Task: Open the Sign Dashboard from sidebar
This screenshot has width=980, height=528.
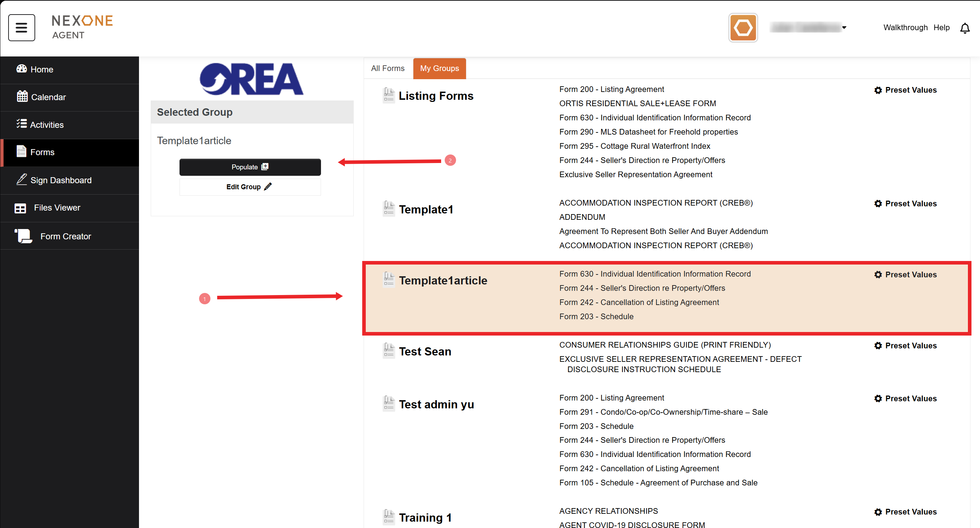Action: [x=60, y=180]
